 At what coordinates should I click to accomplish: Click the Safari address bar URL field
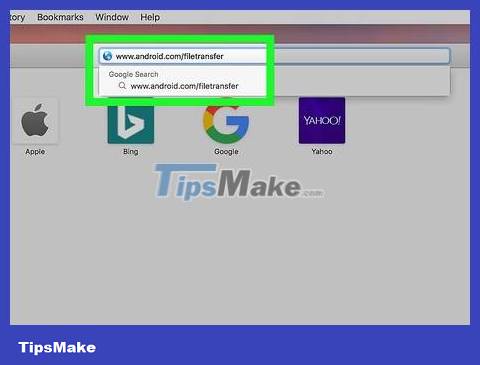(x=274, y=56)
